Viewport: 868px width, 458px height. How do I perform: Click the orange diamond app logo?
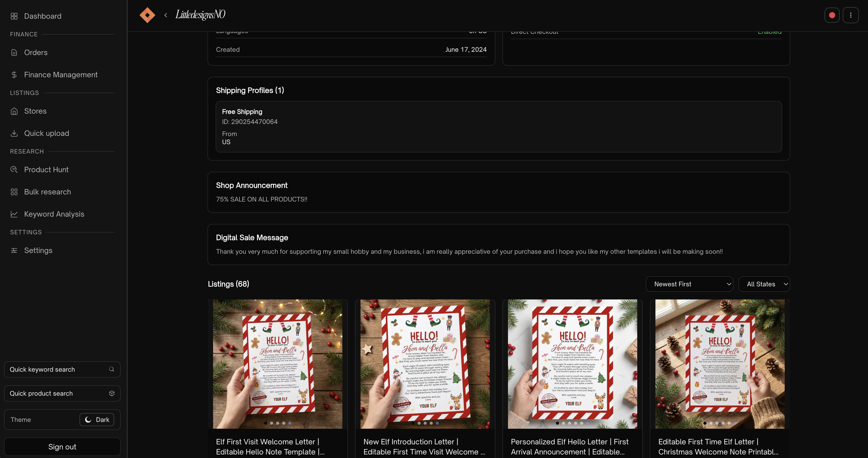pos(147,15)
